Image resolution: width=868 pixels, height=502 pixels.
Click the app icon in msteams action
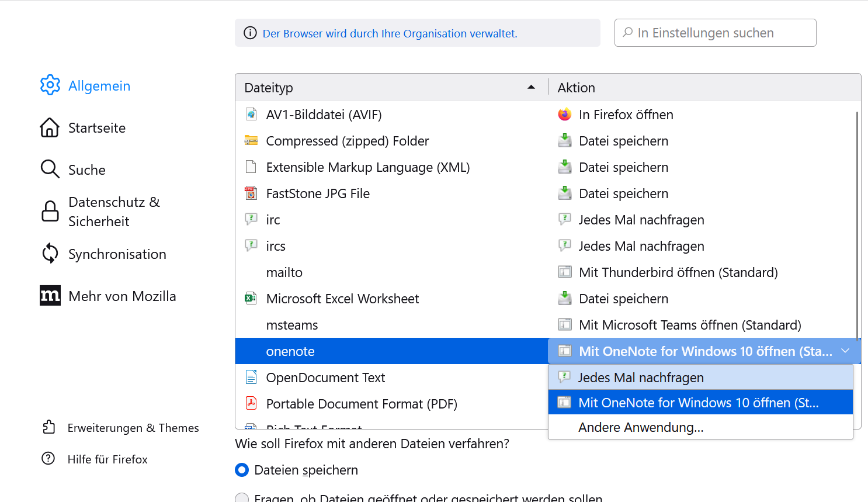[564, 324]
